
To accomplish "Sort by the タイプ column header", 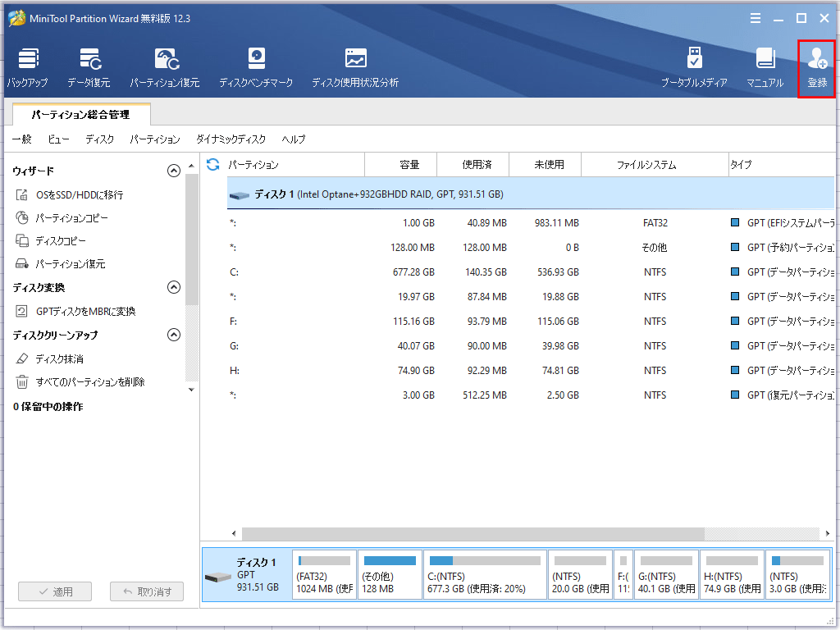I will pos(782,164).
